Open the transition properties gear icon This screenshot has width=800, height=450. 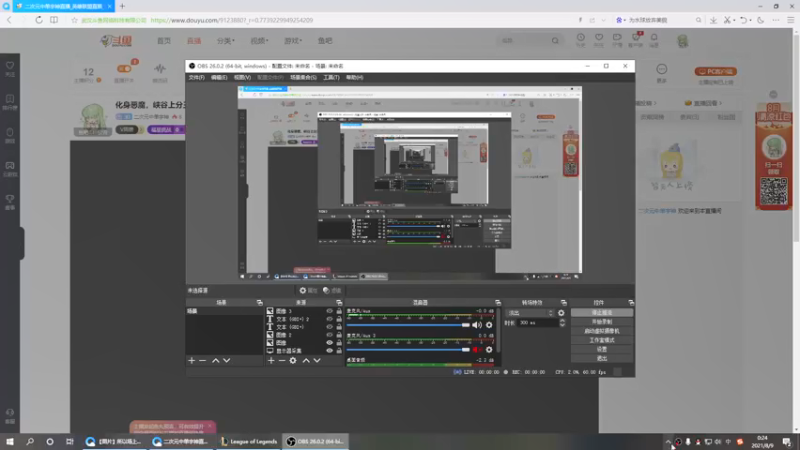pos(561,313)
